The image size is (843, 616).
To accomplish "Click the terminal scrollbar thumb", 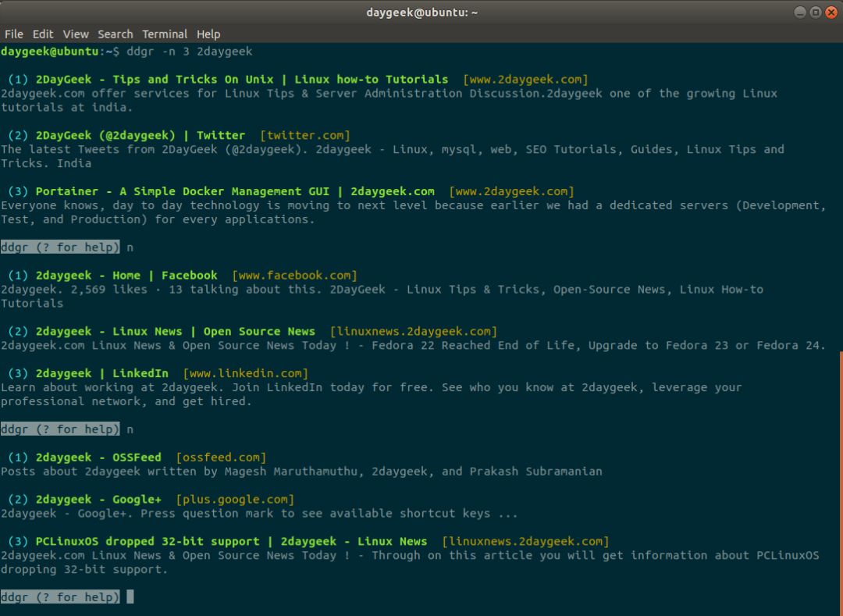I will pos(841,483).
